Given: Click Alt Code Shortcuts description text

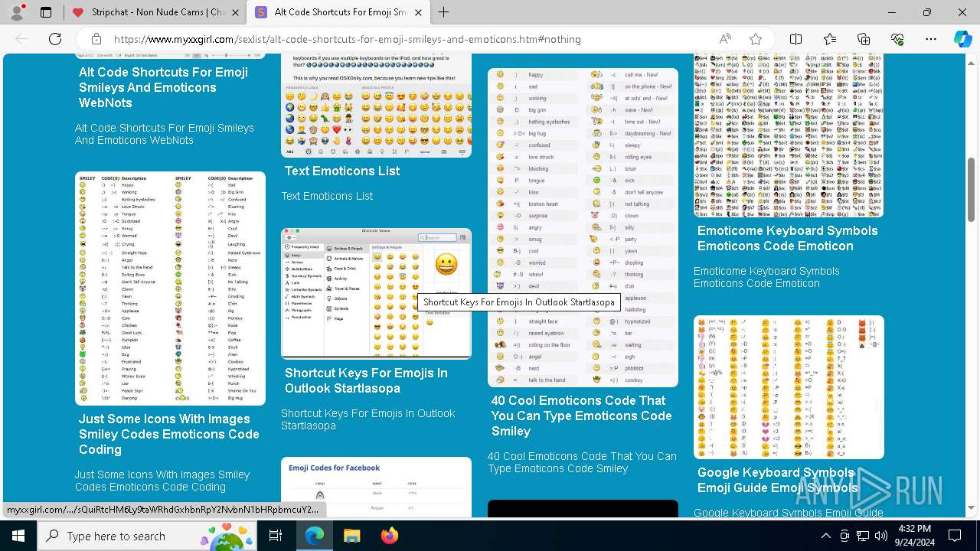Looking at the screenshot, I should click(164, 134).
